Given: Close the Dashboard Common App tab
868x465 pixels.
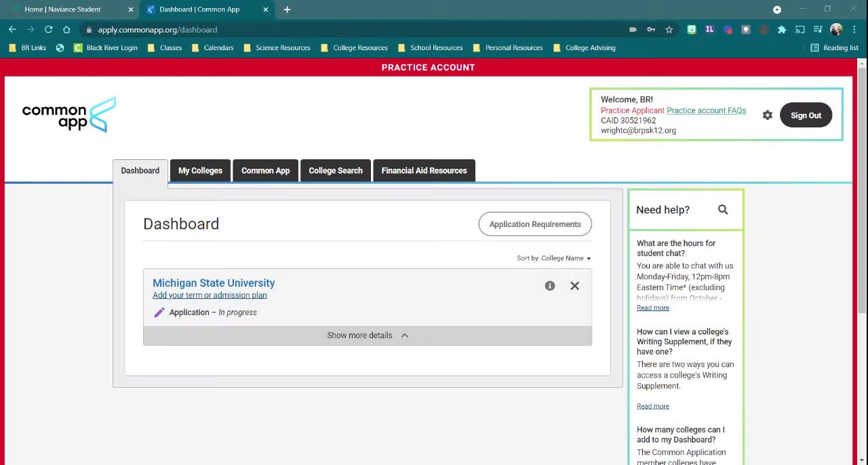Looking at the screenshot, I should [266, 9].
